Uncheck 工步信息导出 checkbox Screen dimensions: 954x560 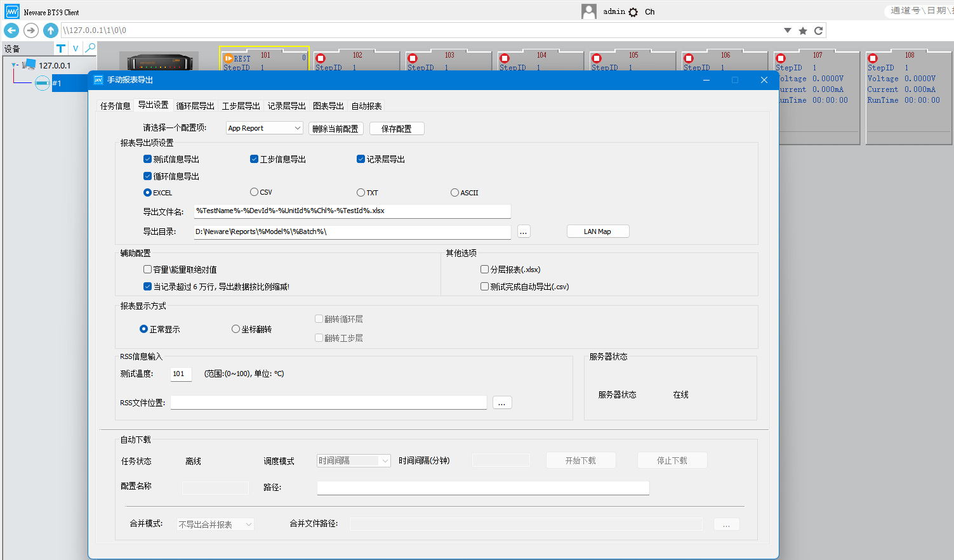[x=254, y=159]
